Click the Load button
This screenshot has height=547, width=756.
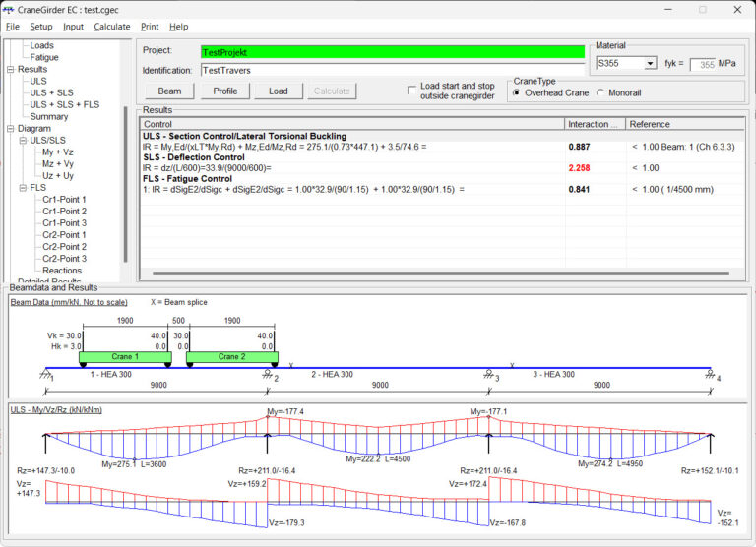(279, 91)
